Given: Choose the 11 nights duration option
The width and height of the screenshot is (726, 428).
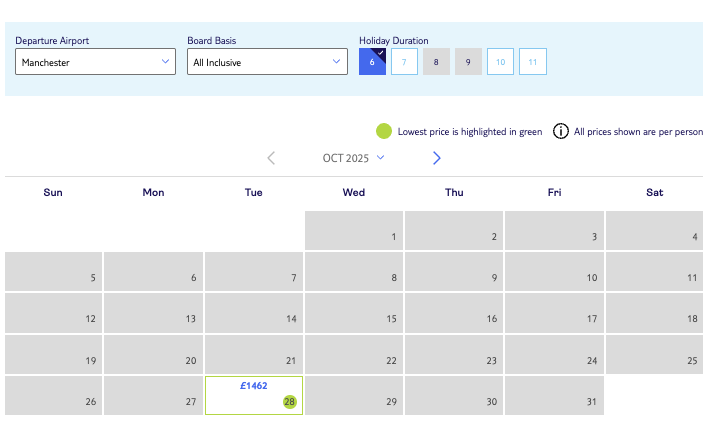Looking at the screenshot, I should coord(532,62).
